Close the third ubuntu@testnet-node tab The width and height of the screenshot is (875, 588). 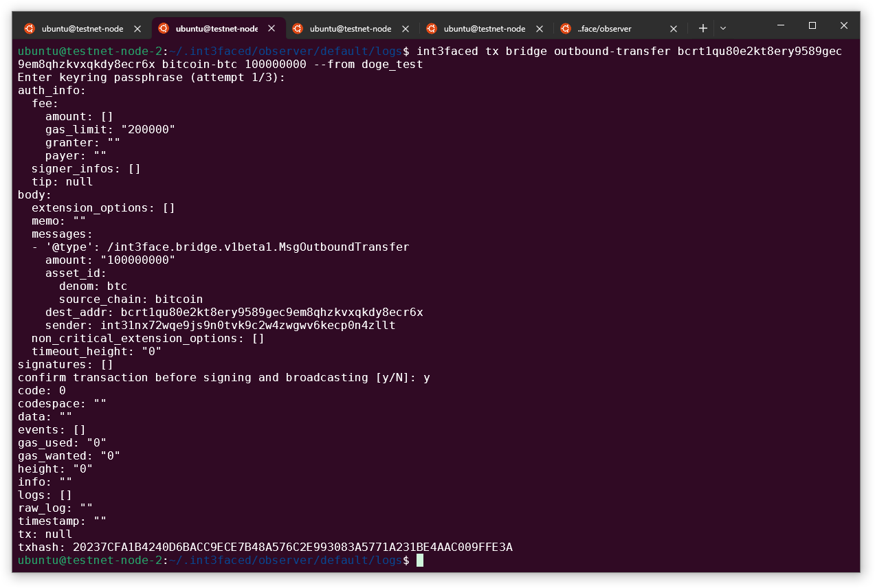[405, 28]
